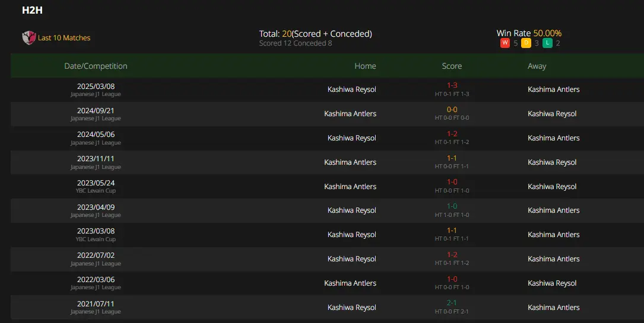
Task: Open home team Kashiwa Reysol in 2023/03/08 row
Action: pos(351,235)
